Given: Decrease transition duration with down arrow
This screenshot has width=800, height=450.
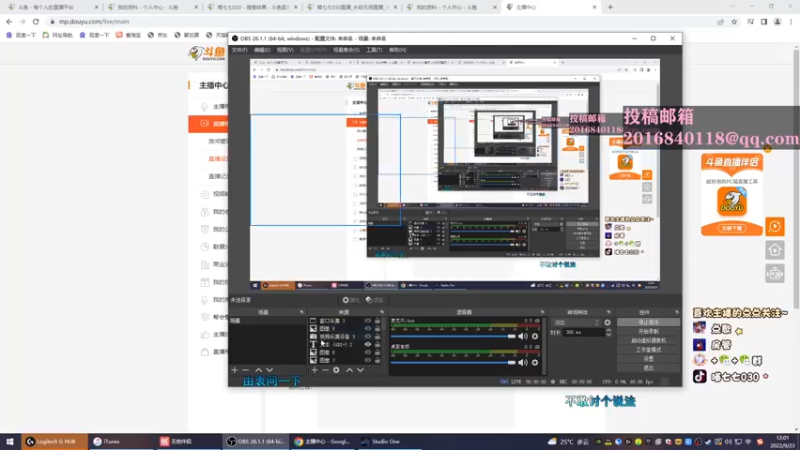Looking at the screenshot, I should point(608,335).
